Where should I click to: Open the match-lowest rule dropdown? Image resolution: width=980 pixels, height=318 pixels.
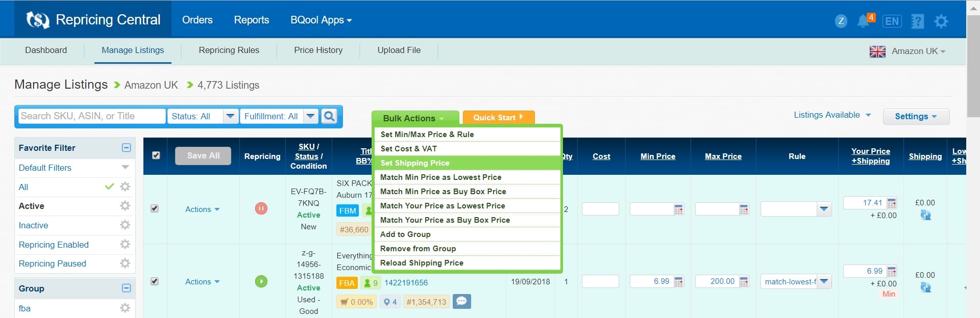tap(796, 281)
